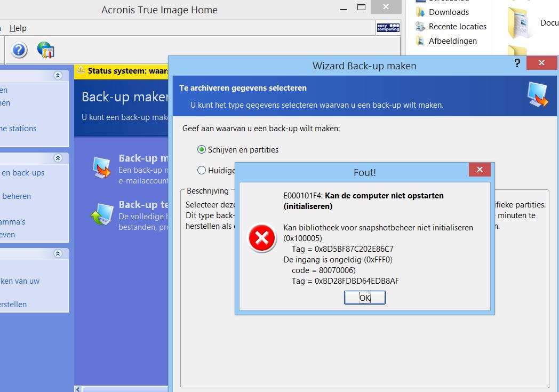559x392 pixels.
Task: Select Schijven en partities radio button
Action: point(202,150)
